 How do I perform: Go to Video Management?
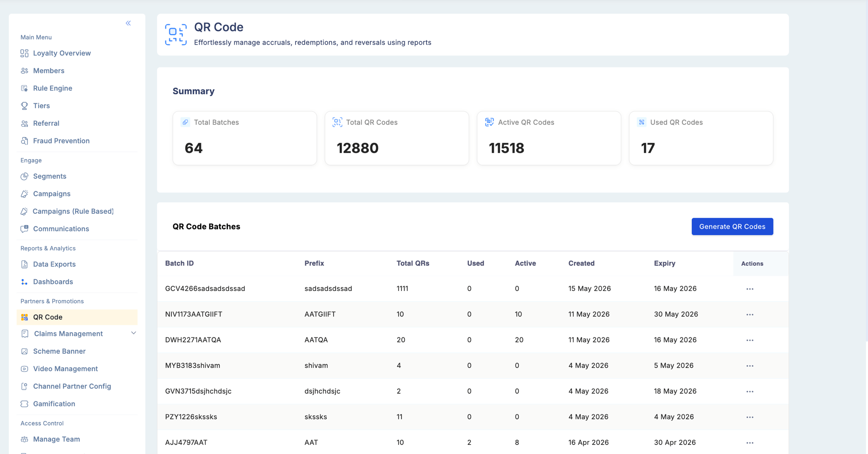point(65,369)
